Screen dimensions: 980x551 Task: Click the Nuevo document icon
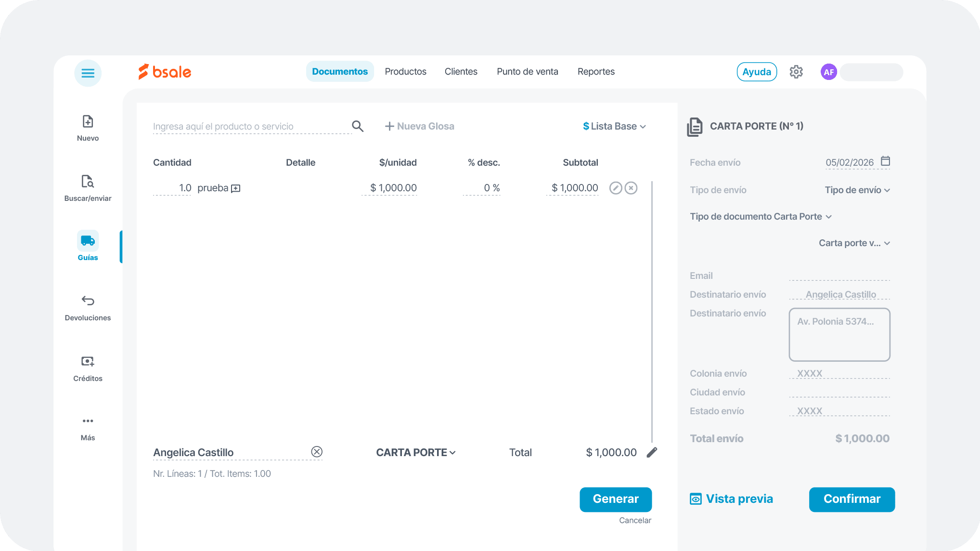[88, 121]
